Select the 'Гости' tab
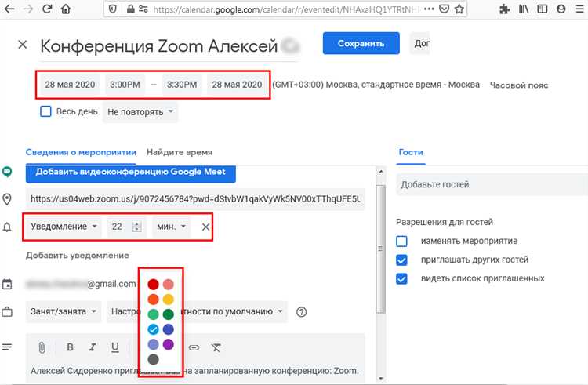 (x=411, y=152)
